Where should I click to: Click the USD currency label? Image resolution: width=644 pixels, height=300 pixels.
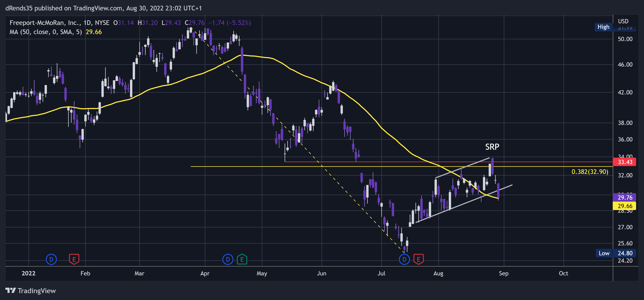623,21
